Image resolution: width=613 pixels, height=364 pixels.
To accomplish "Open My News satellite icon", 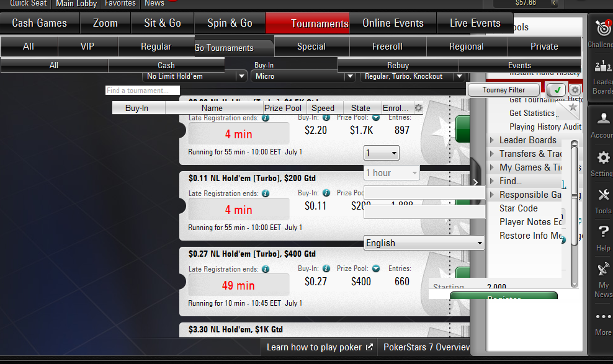I will pos(603,270).
